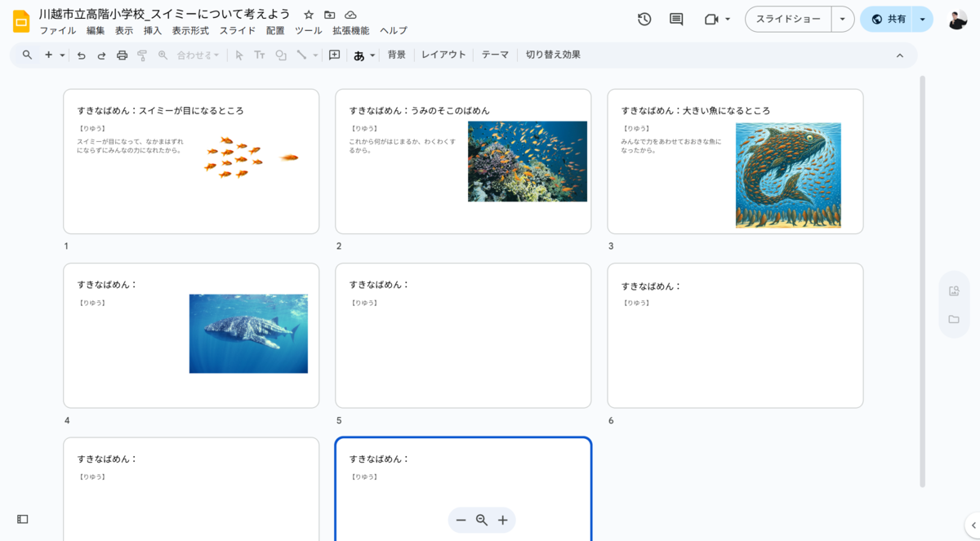980x541 pixels.
Task: Undo the last action
Action: click(x=81, y=55)
